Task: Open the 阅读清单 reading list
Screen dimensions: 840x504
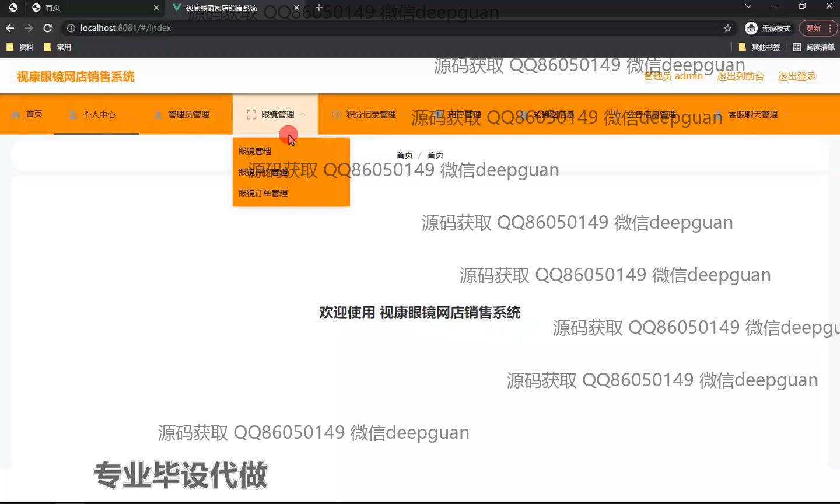Action: [x=814, y=47]
